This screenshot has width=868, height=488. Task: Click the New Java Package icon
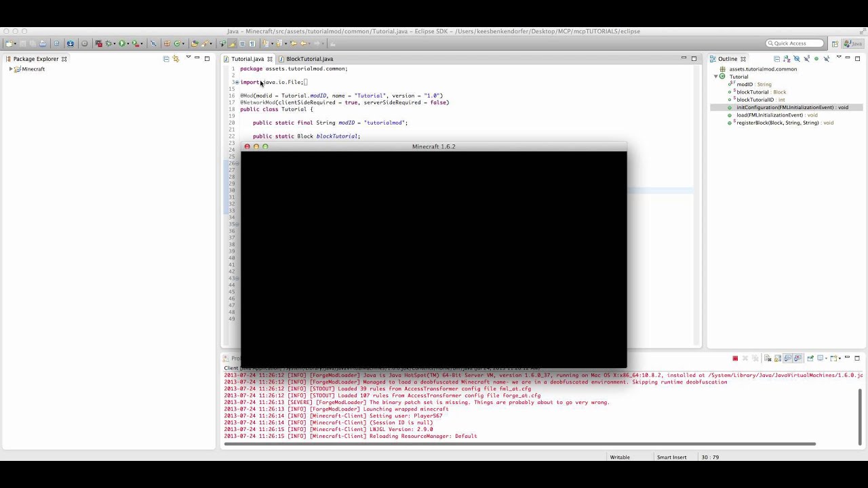tap(167, 43)
